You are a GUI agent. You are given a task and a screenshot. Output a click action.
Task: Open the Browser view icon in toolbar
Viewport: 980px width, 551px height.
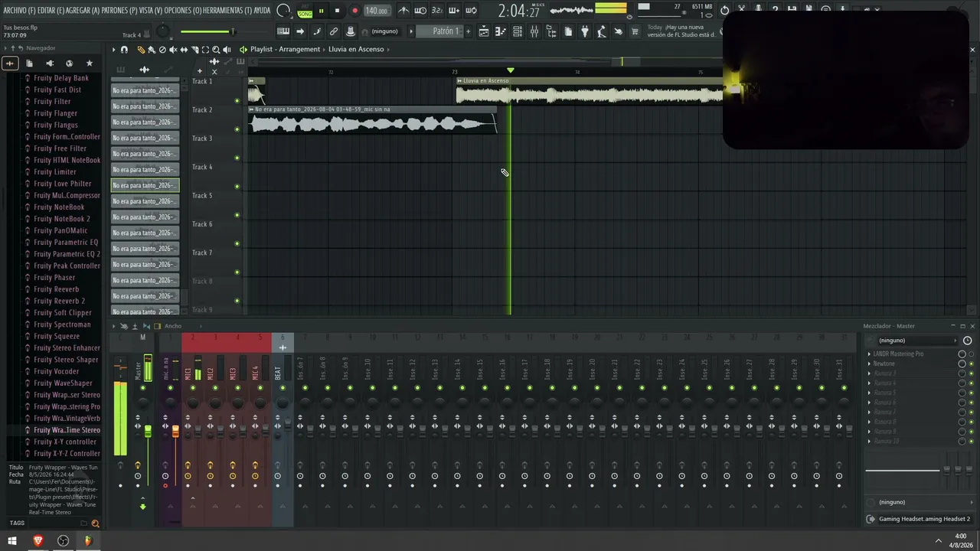(x=551, y=31)
